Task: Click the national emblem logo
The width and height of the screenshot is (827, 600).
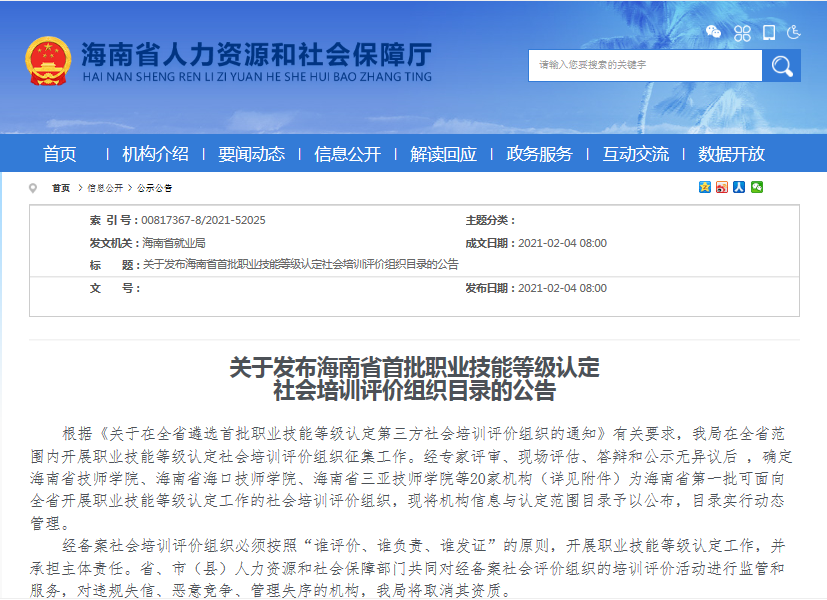Action: tap(47, 61)
